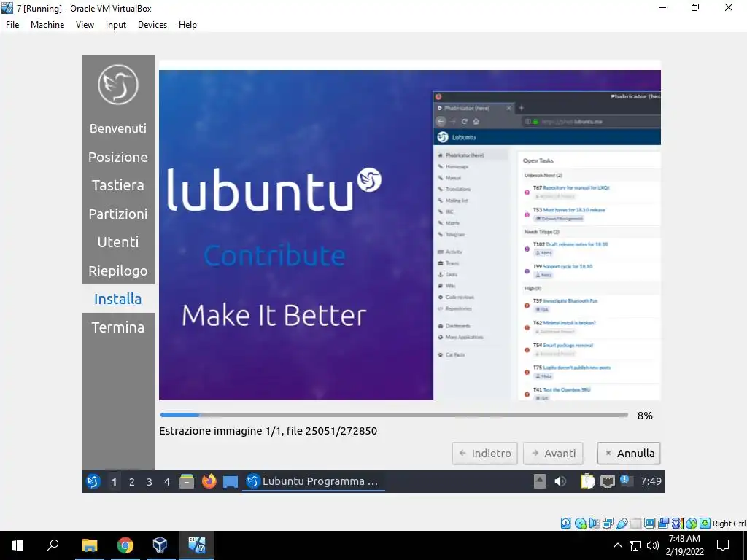Click the VirtualBox hard disk activity indicator

point(565,524)
